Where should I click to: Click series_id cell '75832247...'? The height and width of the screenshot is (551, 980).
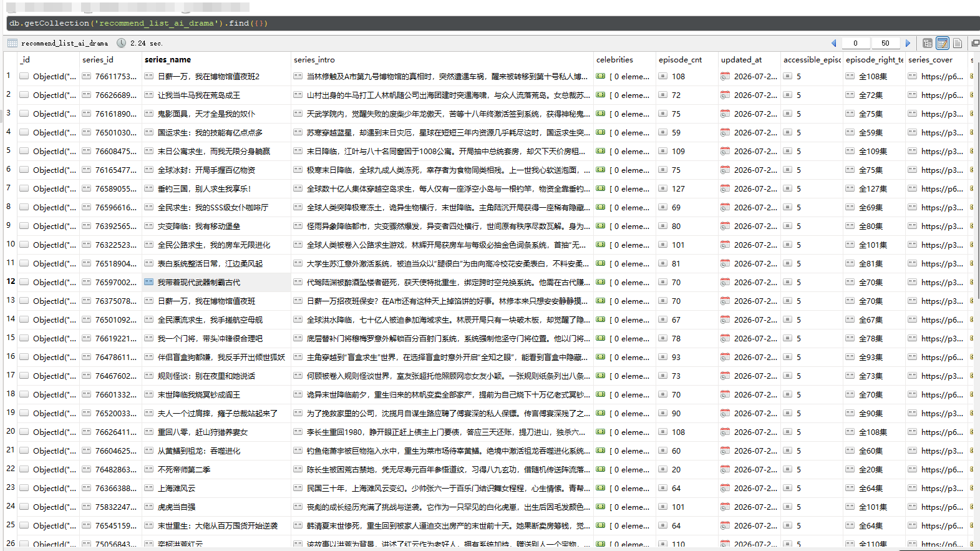coord(110,507)
